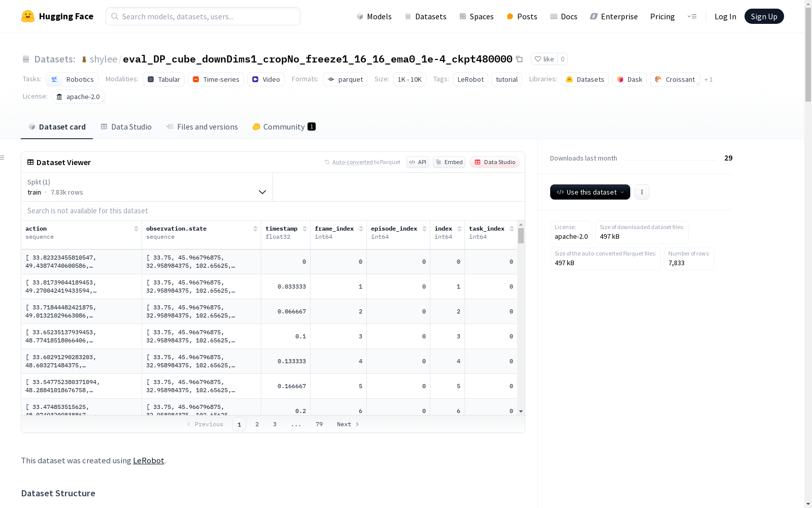Screen dimensions: 812x508
Task: Open Posts in the navigation
Action: 522,16
